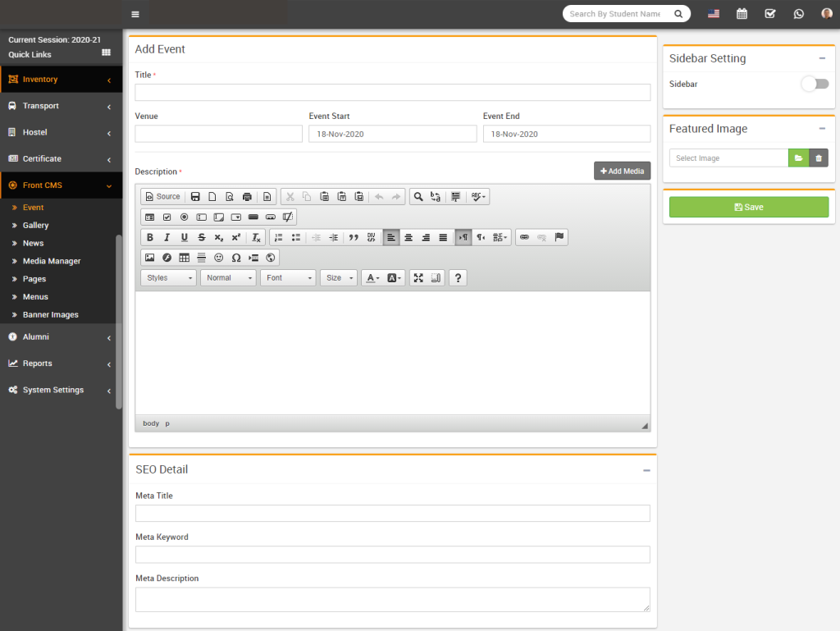Click the Meta Title input field
This screenshot has width=840, height=631.
coord(392,514)
